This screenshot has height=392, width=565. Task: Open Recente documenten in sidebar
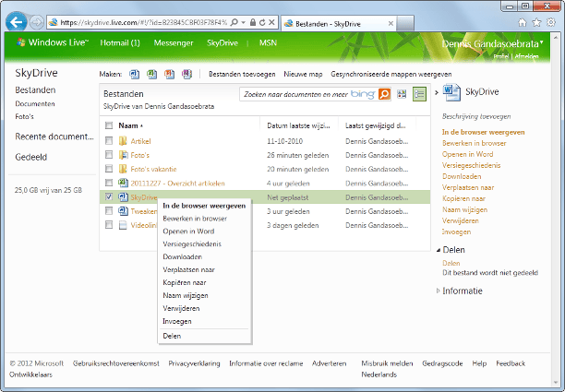click(x=54, y=137)
